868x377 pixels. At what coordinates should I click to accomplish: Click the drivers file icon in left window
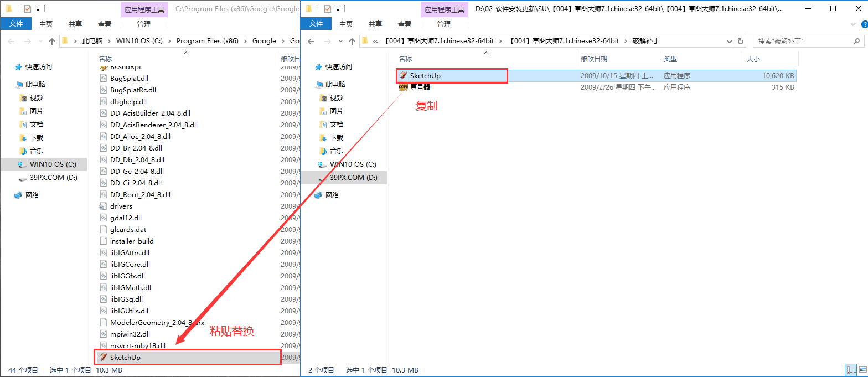[x=104, y=206]
